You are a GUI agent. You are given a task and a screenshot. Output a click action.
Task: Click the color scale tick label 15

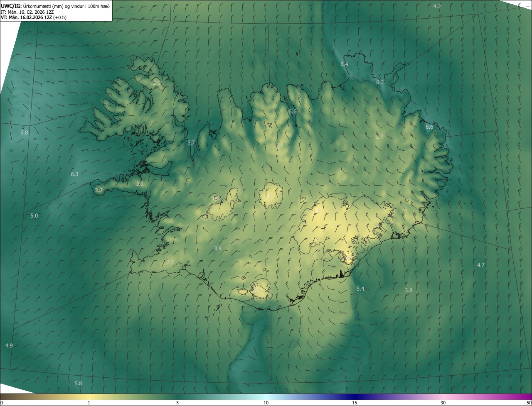tap(355, 403)
